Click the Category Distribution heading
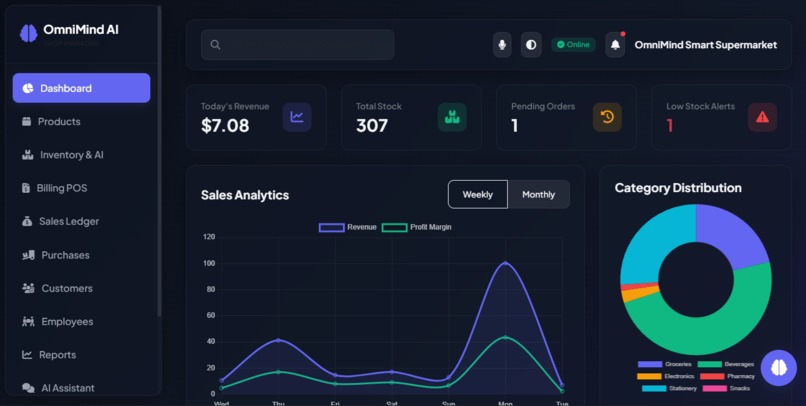806x406 pixels. [x=678, y=188]
